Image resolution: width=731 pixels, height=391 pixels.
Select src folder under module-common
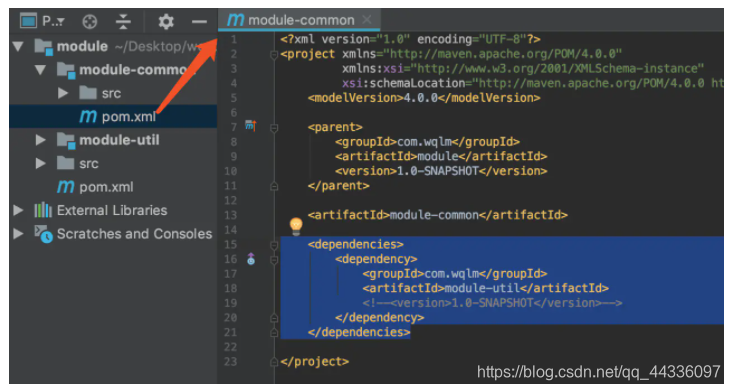coord(111,93)
